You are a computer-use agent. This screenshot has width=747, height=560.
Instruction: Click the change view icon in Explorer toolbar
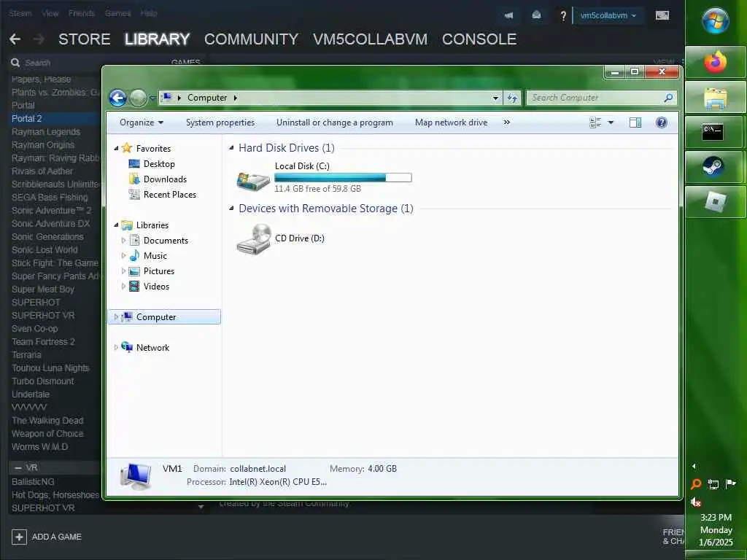tap(595, 122)
